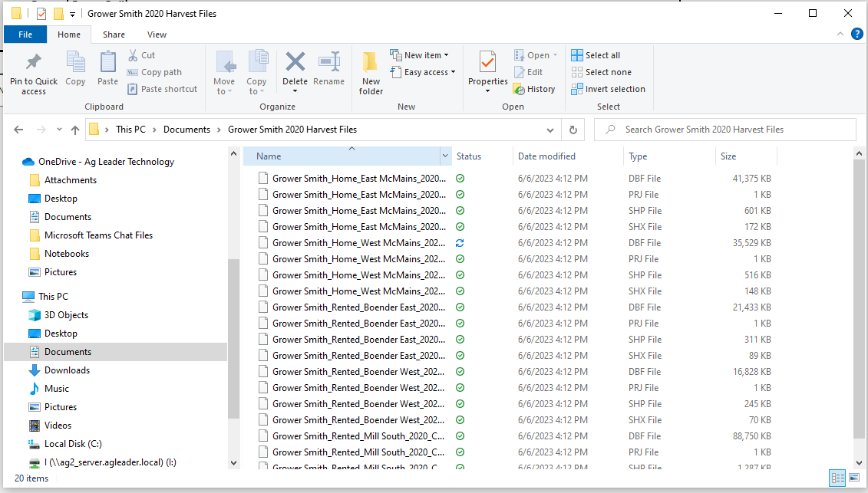Enable details view from the status bar
868x493 pixels.
(x=839, y=478)
